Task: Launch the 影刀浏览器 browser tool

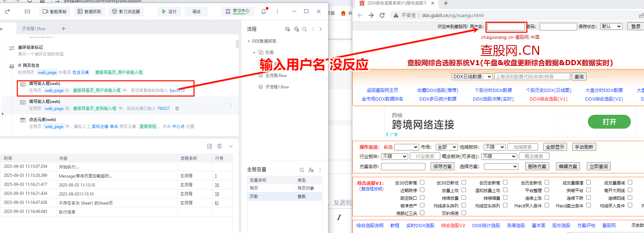Action: tap(126, 11)
